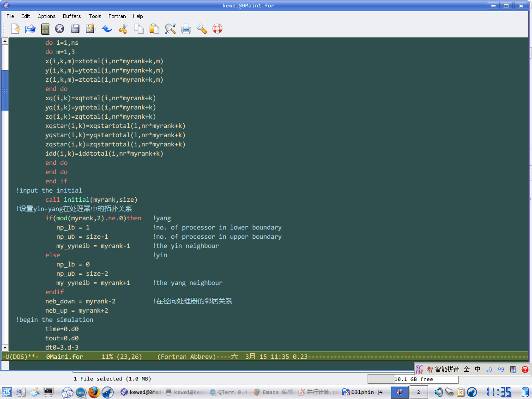The height and width of the screenshot is (399, 532).
Task: Open the SCIM setup icon
Action: coord(513,369)
